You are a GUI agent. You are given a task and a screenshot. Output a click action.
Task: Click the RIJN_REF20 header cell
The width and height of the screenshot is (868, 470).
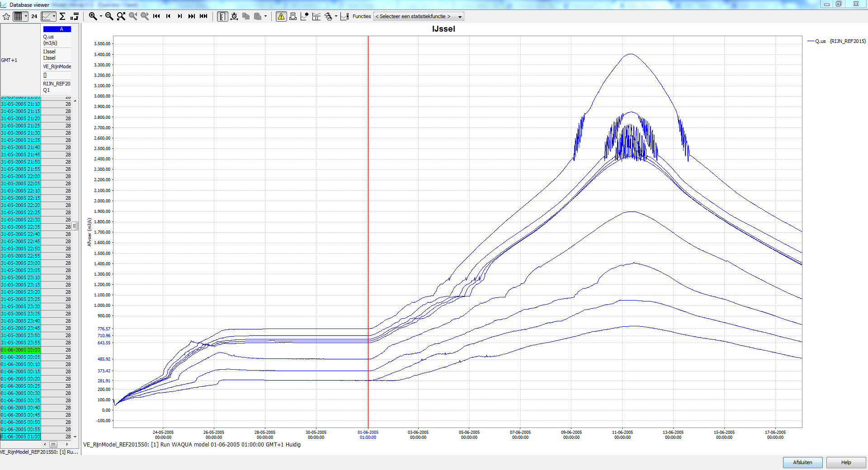57,84
